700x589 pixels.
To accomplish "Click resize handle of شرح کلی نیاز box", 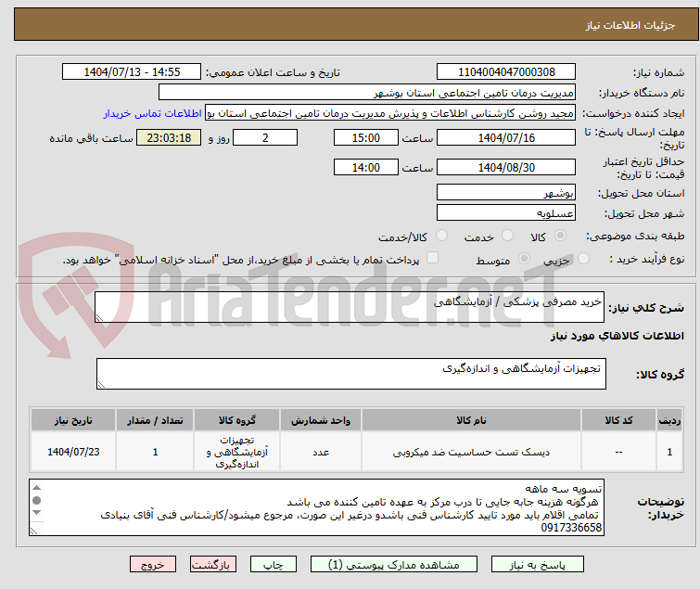I will tap(99, 317).
